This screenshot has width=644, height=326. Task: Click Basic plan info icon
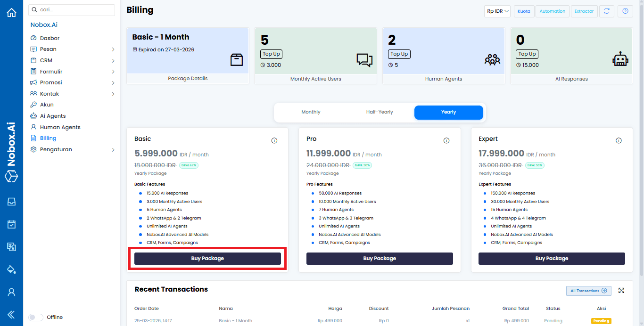(274, 140)
